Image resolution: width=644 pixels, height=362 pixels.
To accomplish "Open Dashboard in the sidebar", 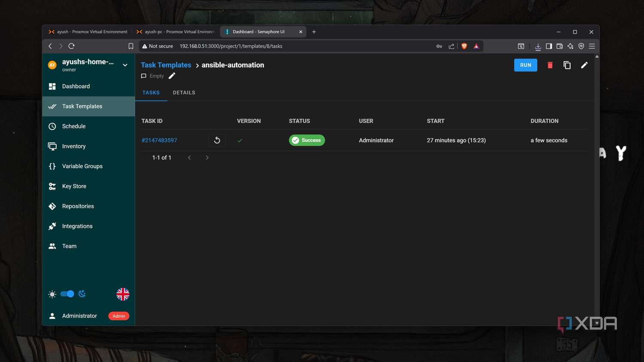I will (88, 86).
